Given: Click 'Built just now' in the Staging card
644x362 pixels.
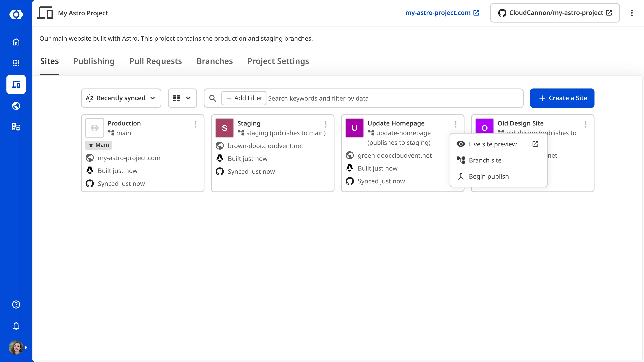Looking at the screenshot, I should tap(248, 159).
